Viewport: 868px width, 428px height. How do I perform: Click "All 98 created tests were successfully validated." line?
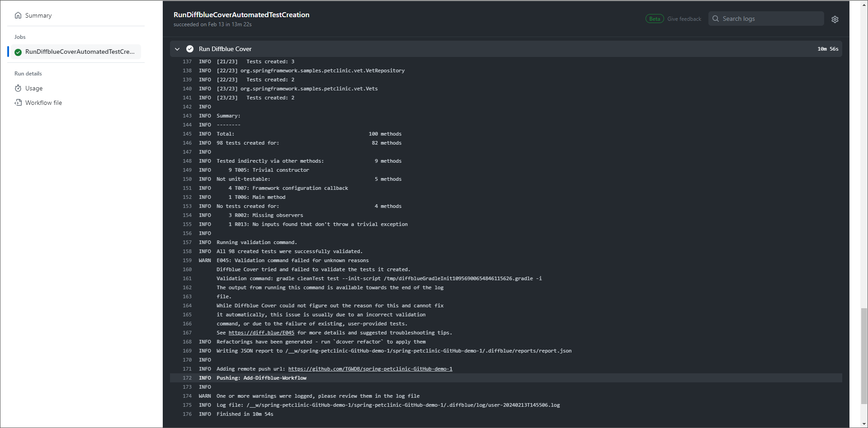pyautogui.click(x=289, y=251)
